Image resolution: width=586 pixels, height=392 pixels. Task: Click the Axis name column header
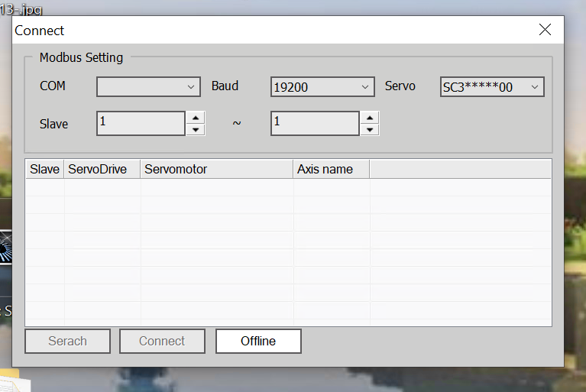[331, 169]
